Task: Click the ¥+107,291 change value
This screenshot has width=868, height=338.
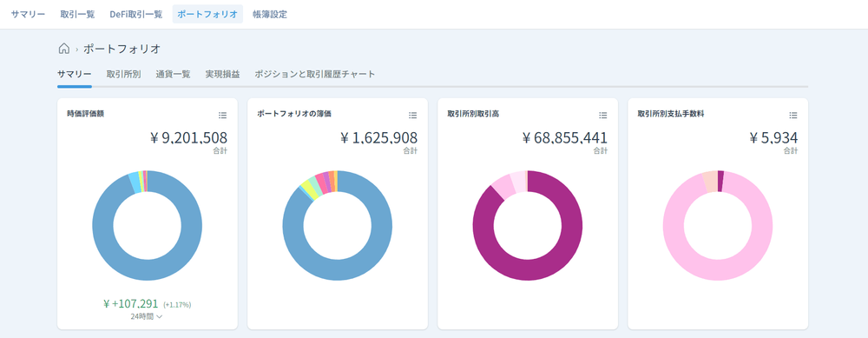Action: coord(131,303)
